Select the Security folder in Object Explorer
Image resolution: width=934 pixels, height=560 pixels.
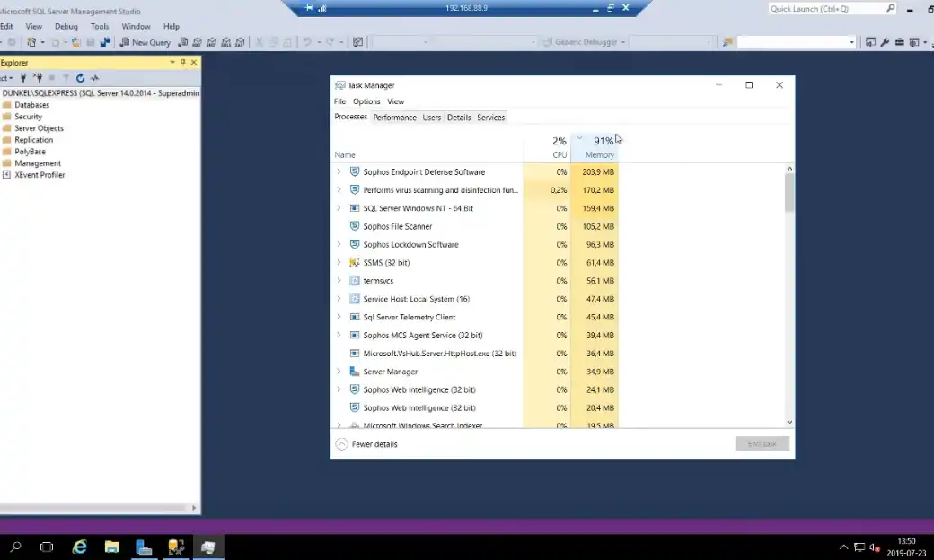pyautogui.click(x=28, y=117)
